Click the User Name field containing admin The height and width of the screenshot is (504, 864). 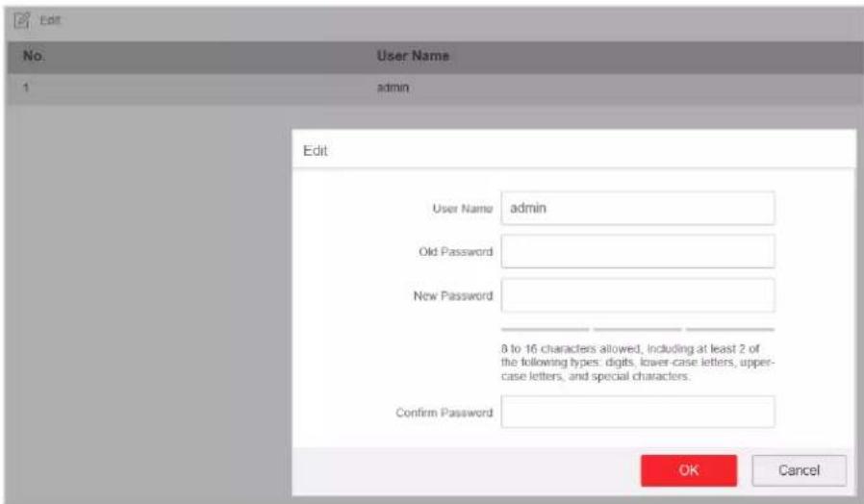638,208
